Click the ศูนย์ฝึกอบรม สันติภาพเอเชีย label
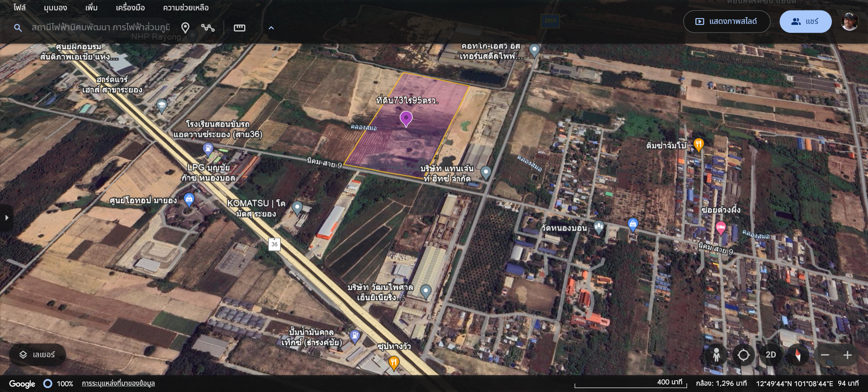 [79, 51]
